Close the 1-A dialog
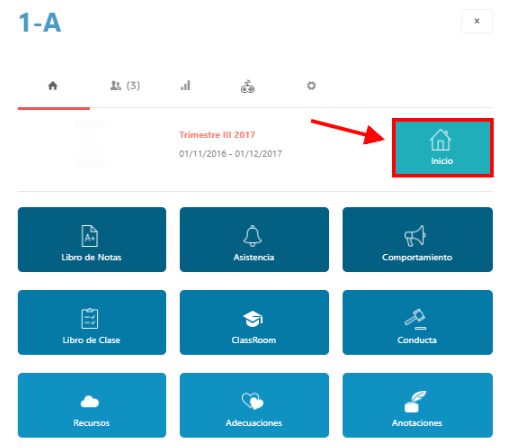This screenshot has height=448, width=508. coord(477,21)
